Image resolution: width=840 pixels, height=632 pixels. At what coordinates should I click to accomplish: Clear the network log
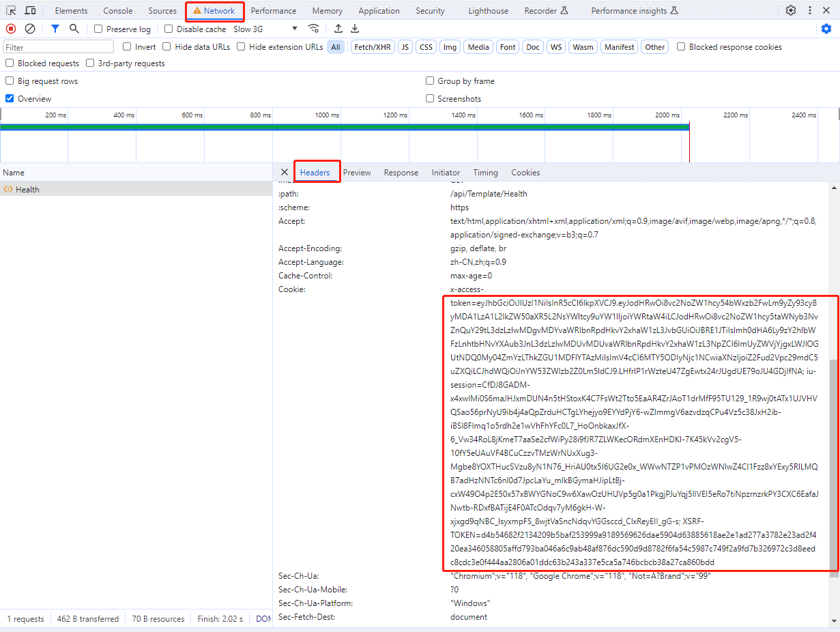pyautogui.click(x=30, y=29)
